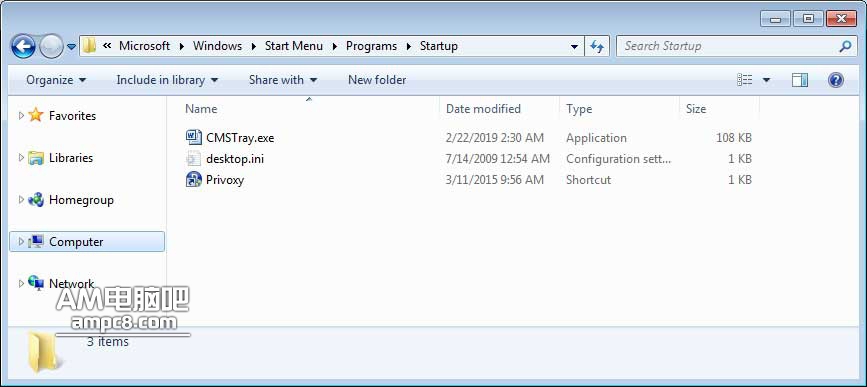867x387 pixels.
Task: Click the search magnifier icon
Action: (x=845, y=46)
